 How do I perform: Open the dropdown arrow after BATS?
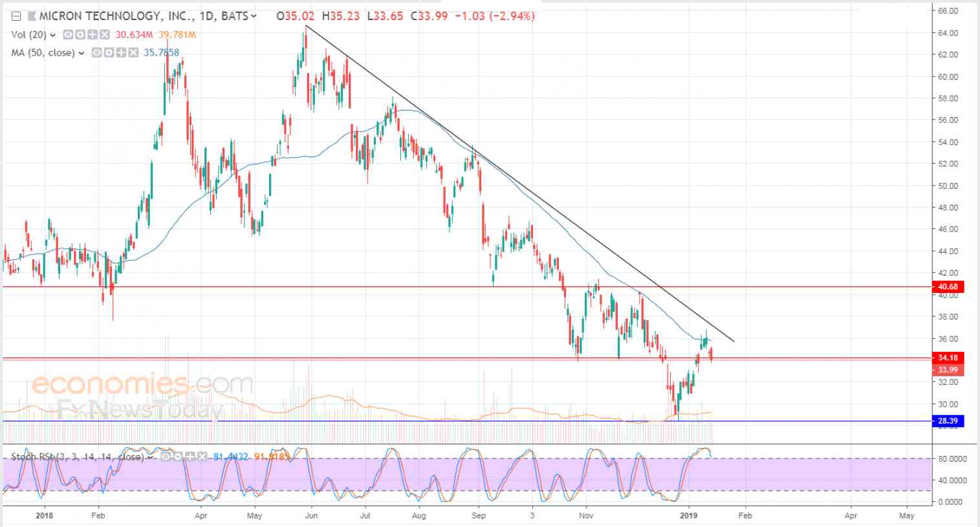tap(253, 16)
